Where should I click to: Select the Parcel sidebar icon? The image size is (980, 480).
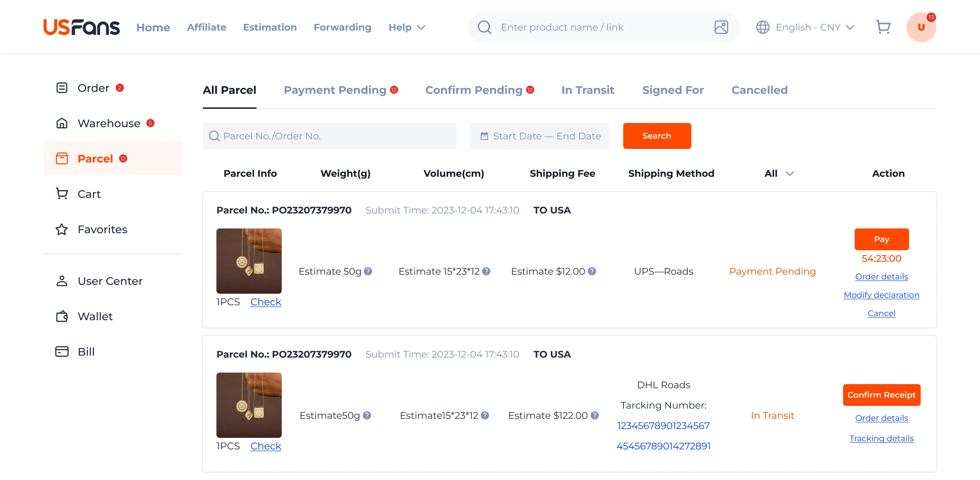(62, 158)
